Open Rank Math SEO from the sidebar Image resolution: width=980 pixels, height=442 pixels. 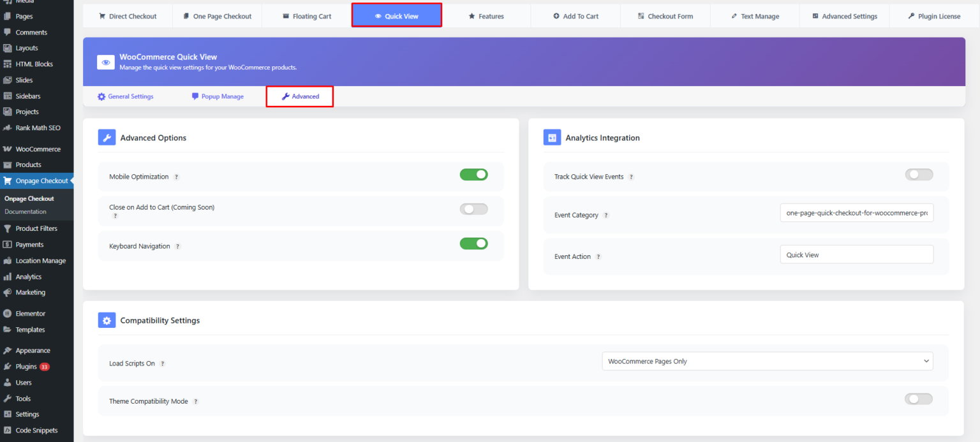(x=36, y=128)
